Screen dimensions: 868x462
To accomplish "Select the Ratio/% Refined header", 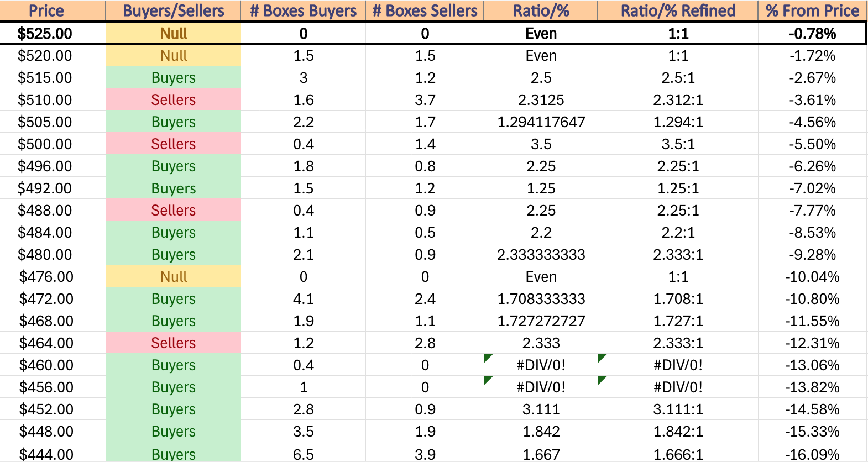I will pyautogui.click(x=678, y=11).
